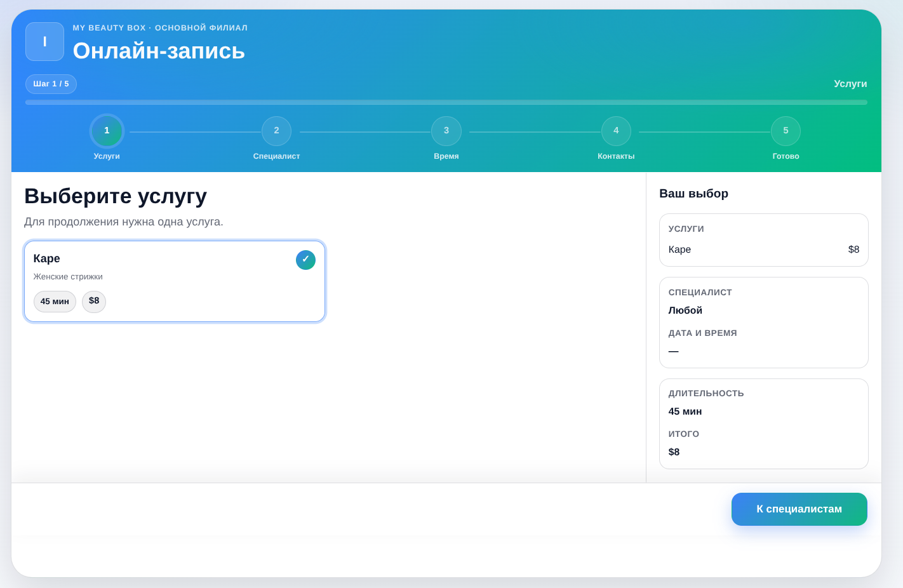Click the step progress bar

[446, 102]
